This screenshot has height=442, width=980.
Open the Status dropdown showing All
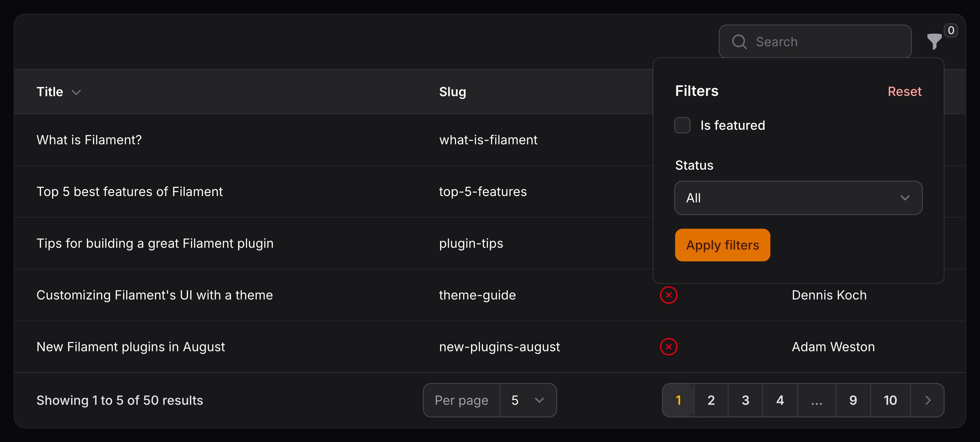click(798, 198)
